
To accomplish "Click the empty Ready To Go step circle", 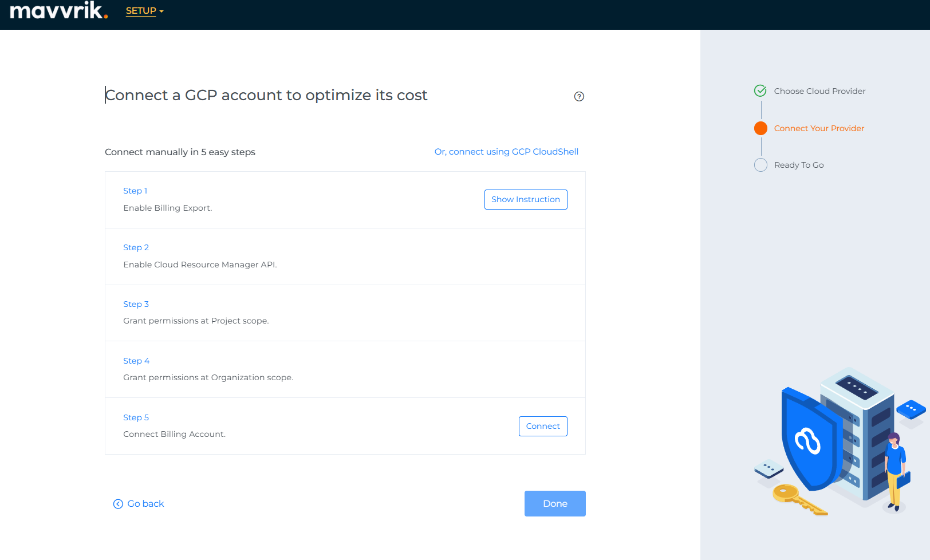I will coord(760,165).
